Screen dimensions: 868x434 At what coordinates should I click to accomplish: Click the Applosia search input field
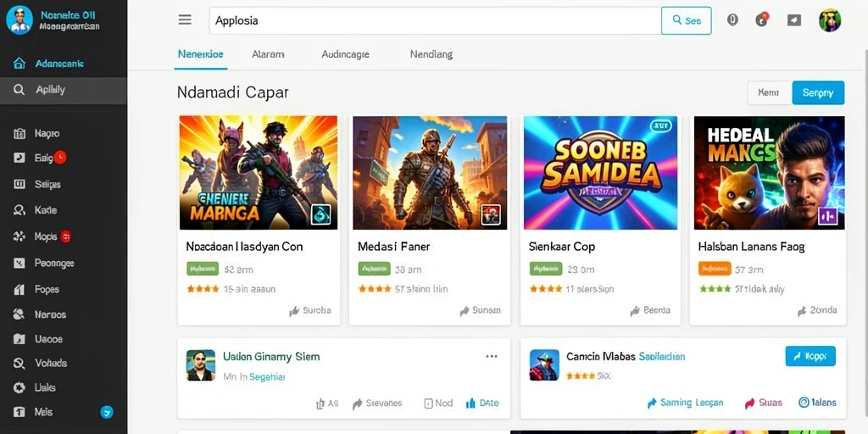point(435,21)
